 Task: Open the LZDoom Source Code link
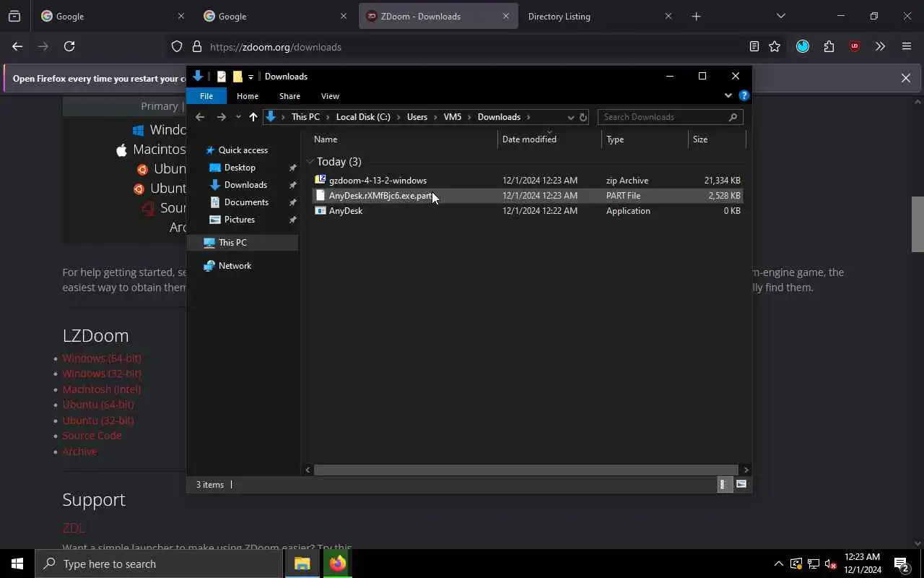[x=92, y=436]
